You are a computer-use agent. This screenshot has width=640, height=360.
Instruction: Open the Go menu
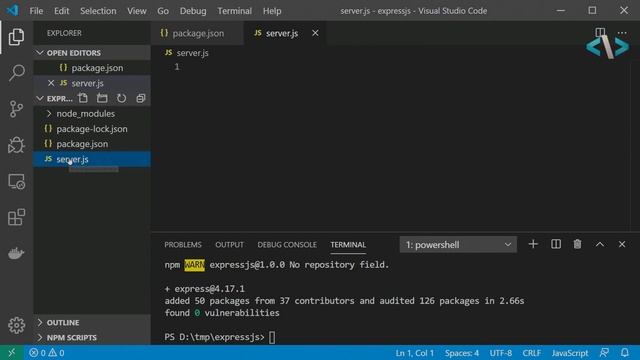[163, 11]
